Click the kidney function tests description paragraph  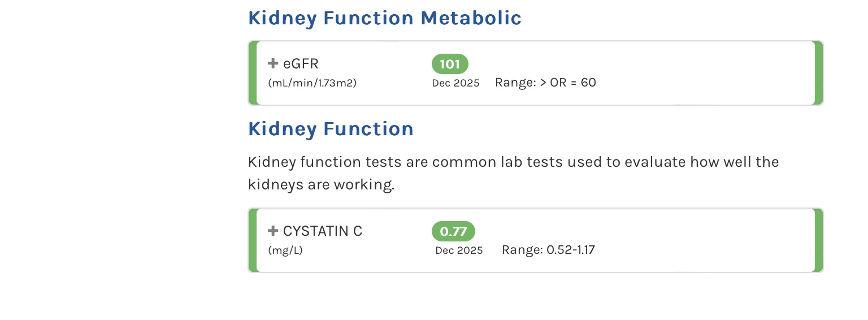pos(513,174)
